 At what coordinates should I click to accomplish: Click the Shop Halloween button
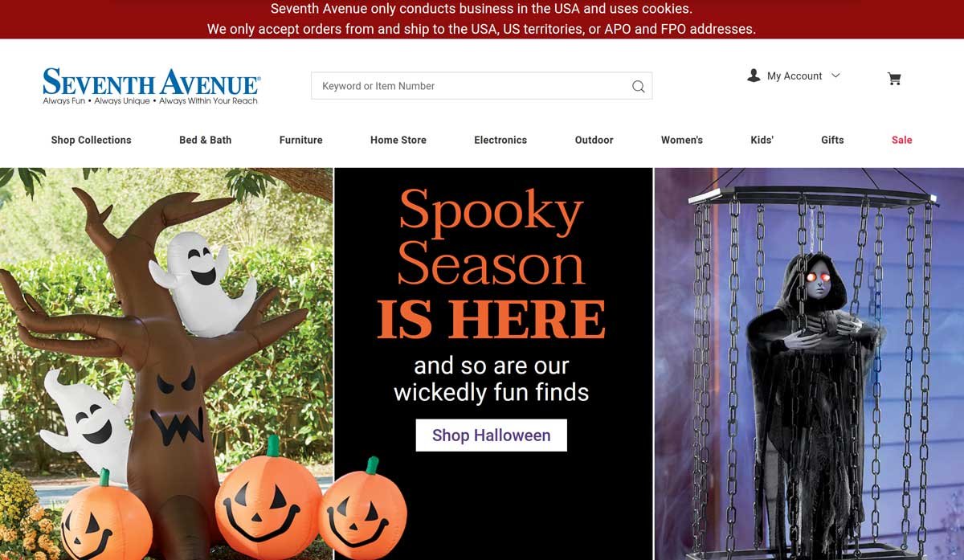coord(492,435)
